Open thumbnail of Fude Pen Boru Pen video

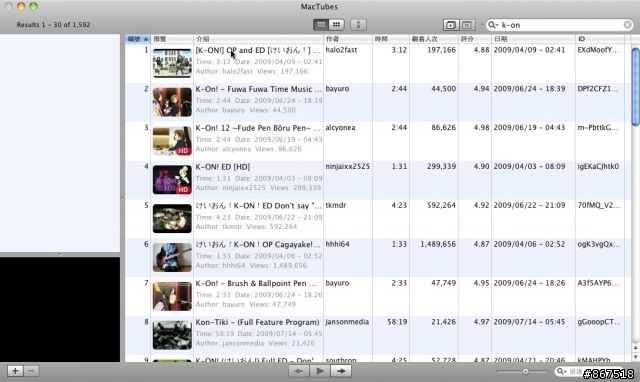coord(172,141)
